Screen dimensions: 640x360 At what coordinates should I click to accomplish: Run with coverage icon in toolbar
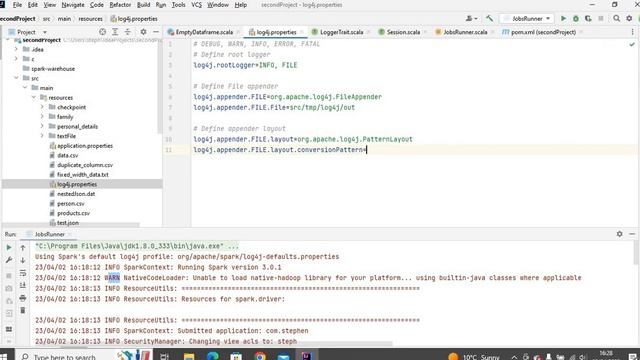pyautogui.click(x=588, y=18)
